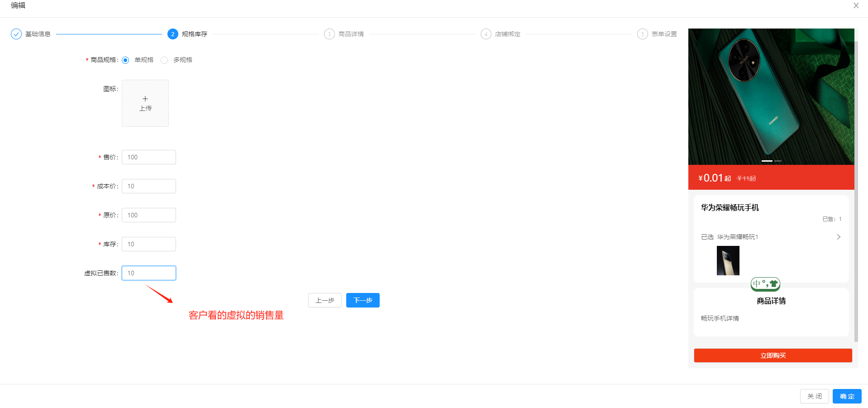Click the step 2 规格库存 circle icon

click(x=173, y=34)
